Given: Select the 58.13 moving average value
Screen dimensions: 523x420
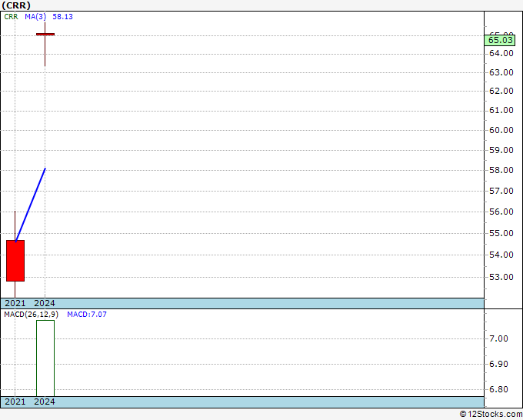Looking at the screenshot, I should point(63,17).
